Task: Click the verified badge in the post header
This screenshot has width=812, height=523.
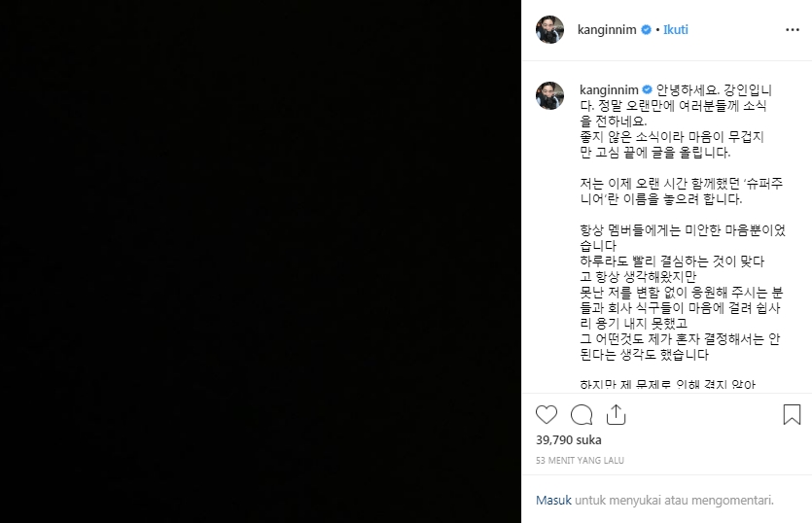Action: [x=647, y=30]
